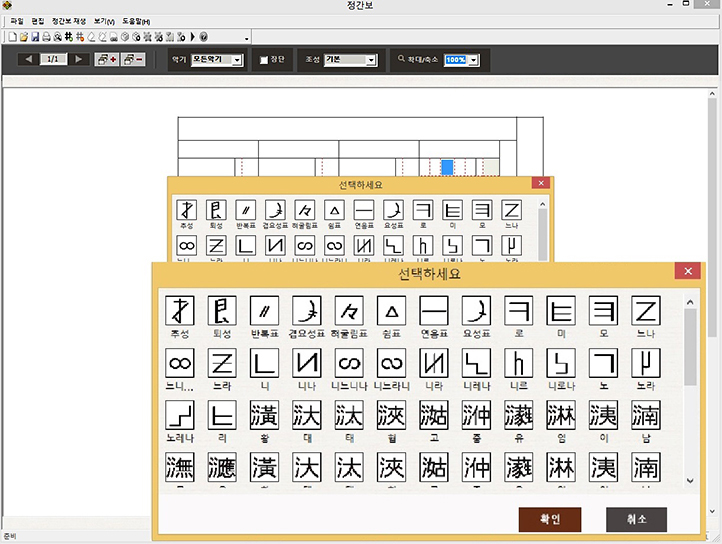Click the page number 1/1 field
Image resolution: width=722 pixels, height=544 pixels.
53,59
